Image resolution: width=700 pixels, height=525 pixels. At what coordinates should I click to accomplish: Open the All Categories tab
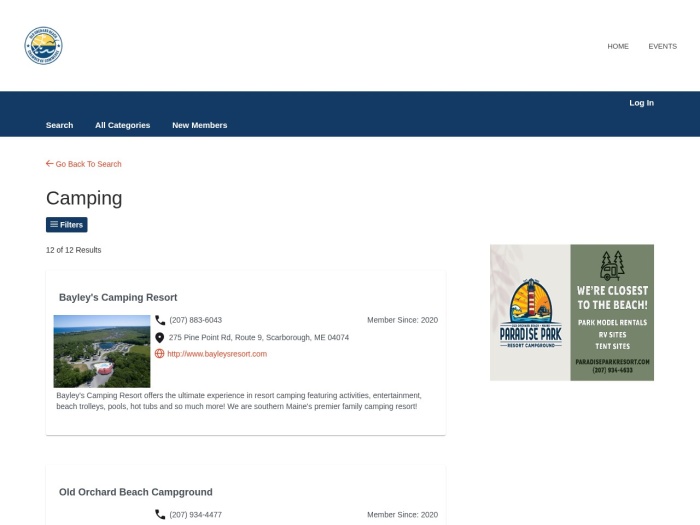pos(122,125)
